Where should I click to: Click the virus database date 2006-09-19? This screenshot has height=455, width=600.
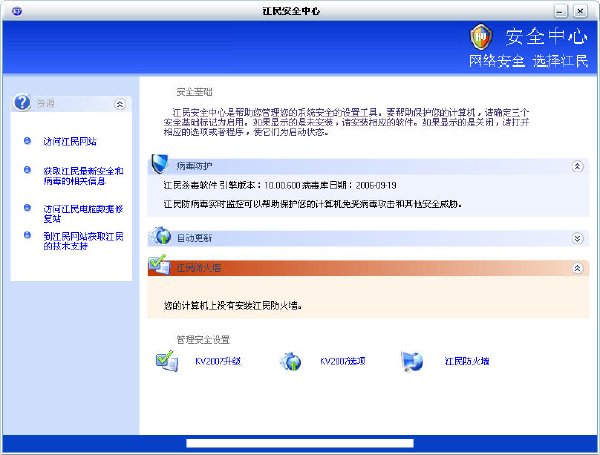(376, 186)
